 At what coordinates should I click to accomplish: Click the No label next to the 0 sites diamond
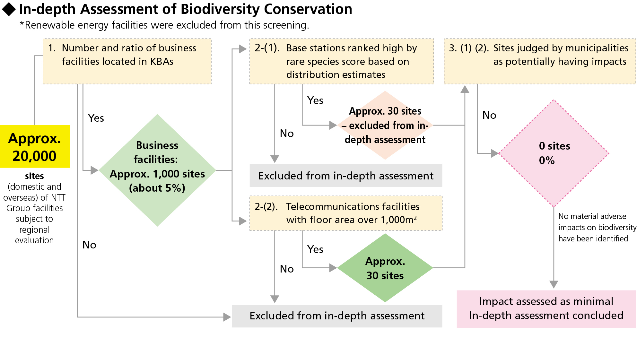[489, 115]
